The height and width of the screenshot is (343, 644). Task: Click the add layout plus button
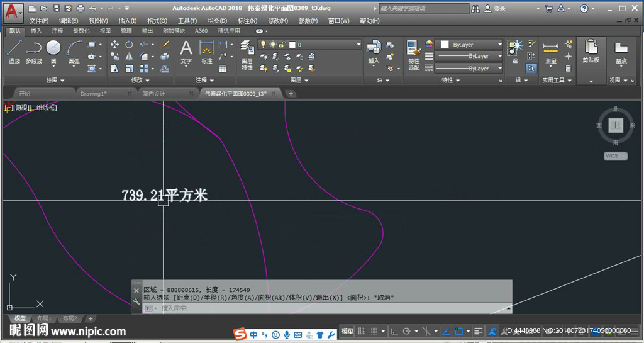(x=91, y=318)
